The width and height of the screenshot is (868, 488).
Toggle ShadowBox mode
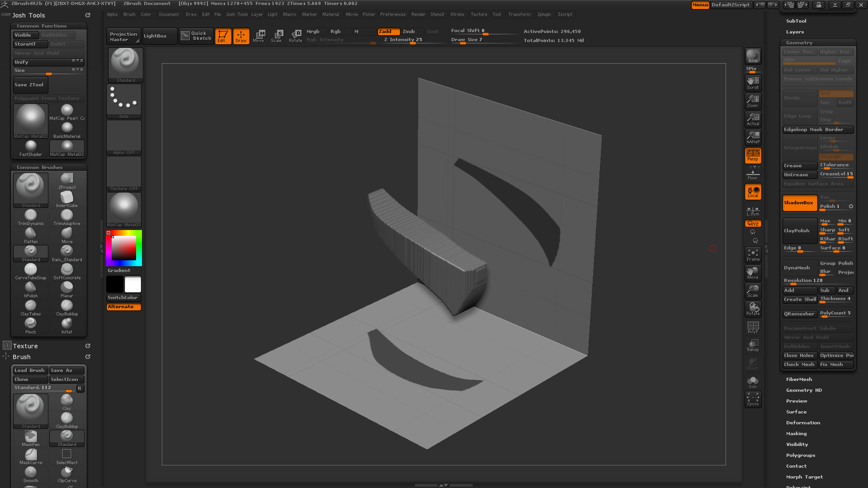click(799, 203)
